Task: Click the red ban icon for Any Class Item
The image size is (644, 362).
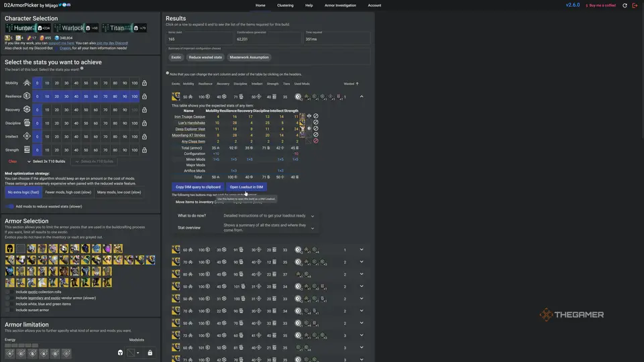Action: 316,141
